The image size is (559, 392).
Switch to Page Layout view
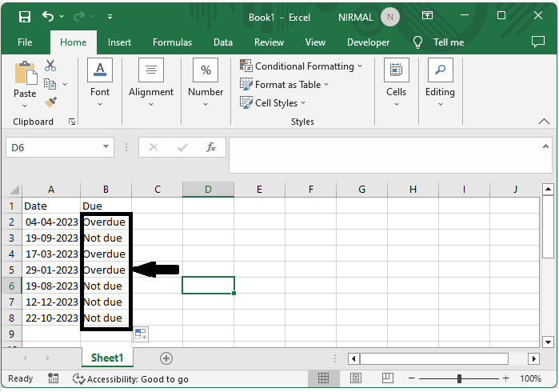353,378
